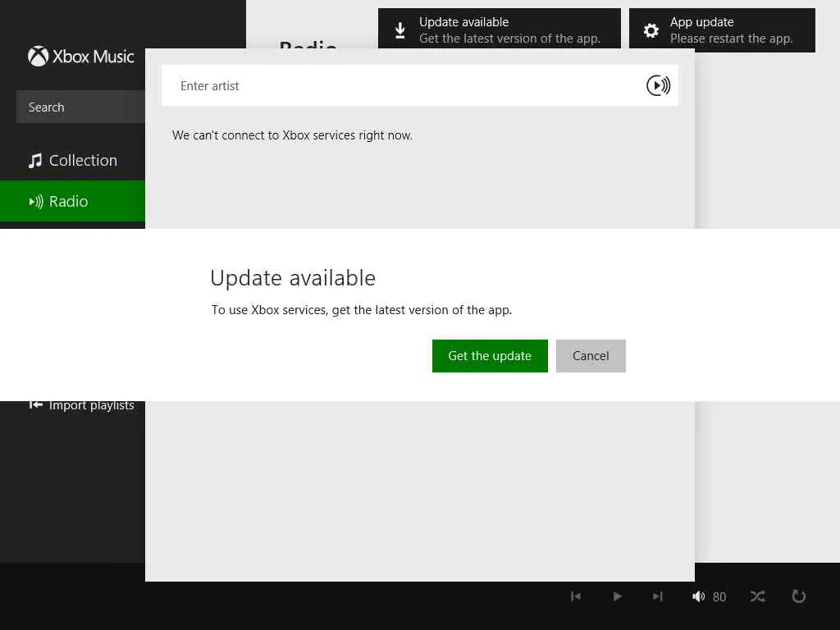The image size is (840, 630).
Task: Click the Get the update button
Action: pyautogui.click(x=490, y=356)
